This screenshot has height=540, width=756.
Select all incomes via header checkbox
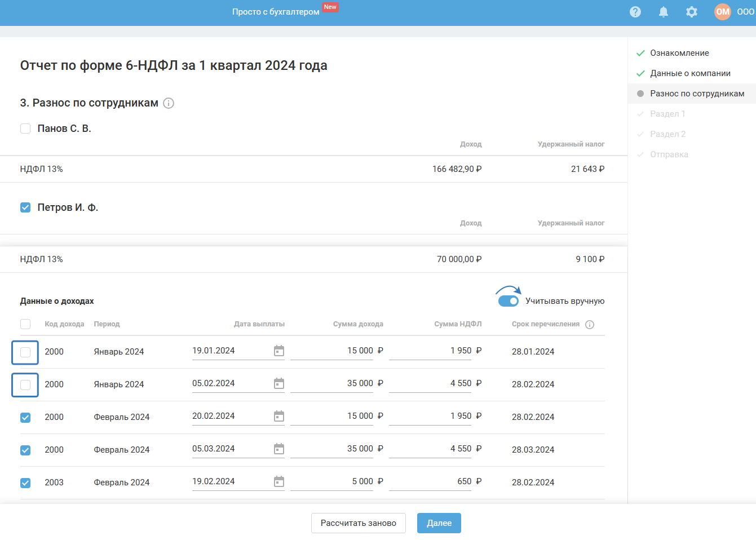point(25,324)
